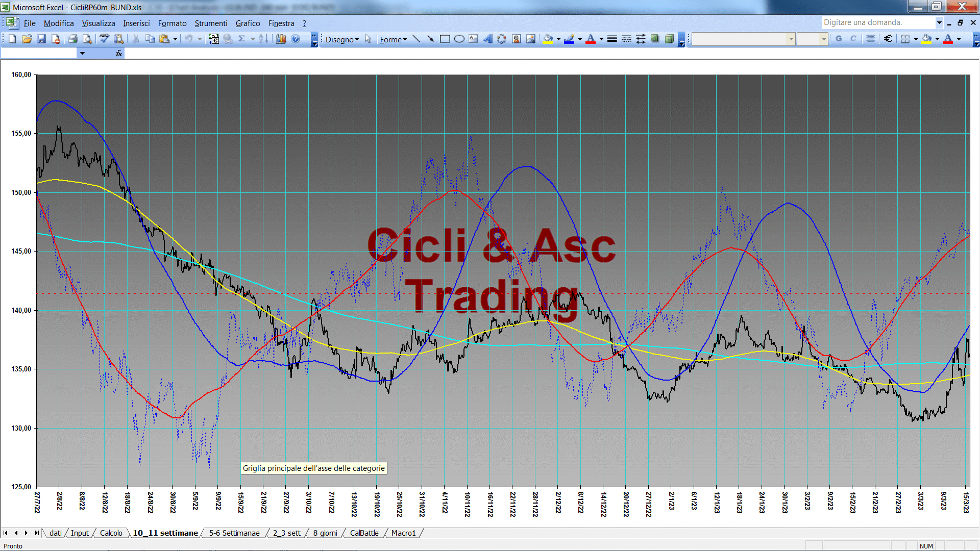Pick drawing line color blue brush
This screenshot has height=551, width=980.
click(570, 39)
